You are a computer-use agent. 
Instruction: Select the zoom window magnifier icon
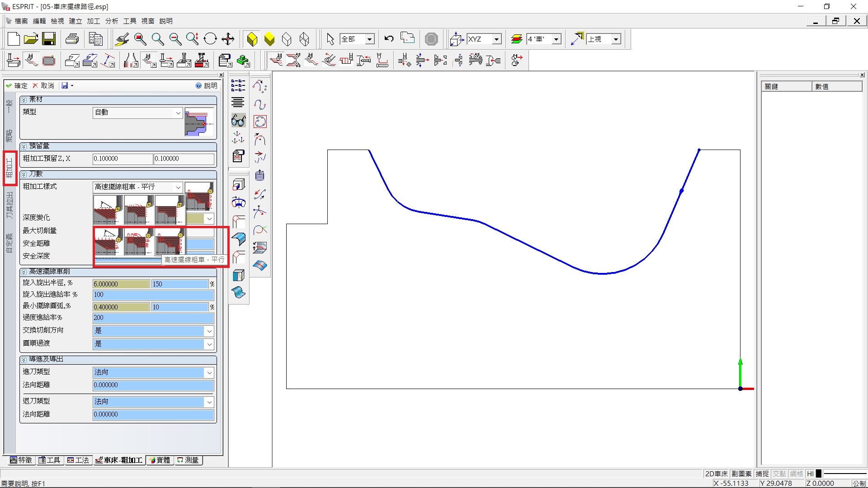140,39
